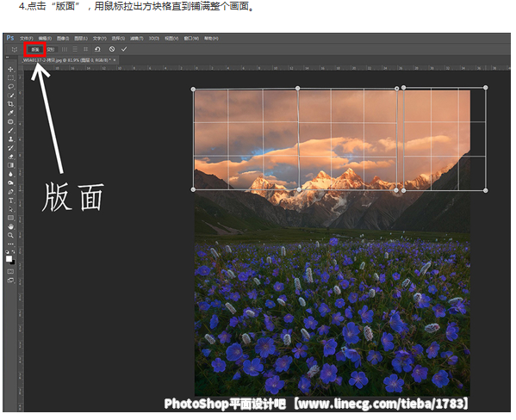This screenshot has height=420, width=516.
Task: Click the Remove Warp reset arrow
Action: tap(97, 49)
